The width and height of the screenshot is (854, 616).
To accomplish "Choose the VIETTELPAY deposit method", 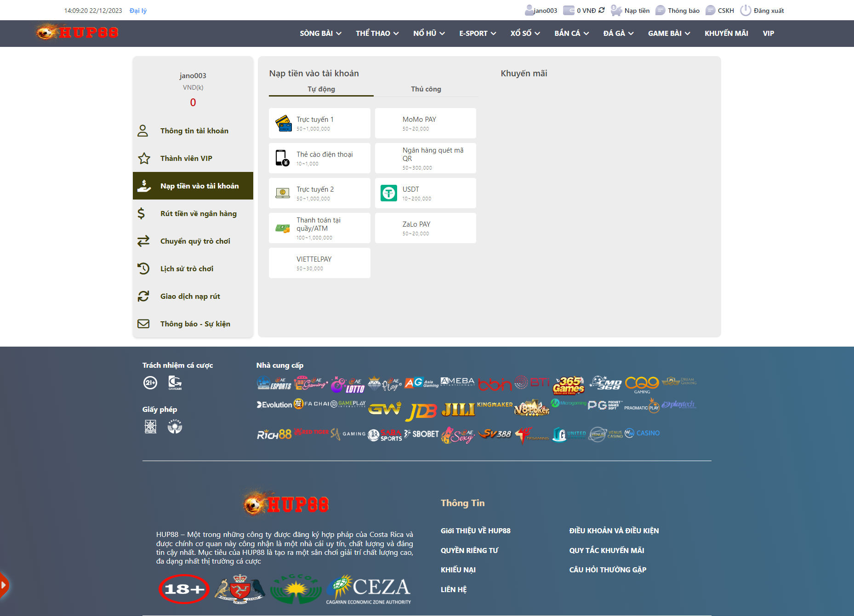I will point(319,263).
